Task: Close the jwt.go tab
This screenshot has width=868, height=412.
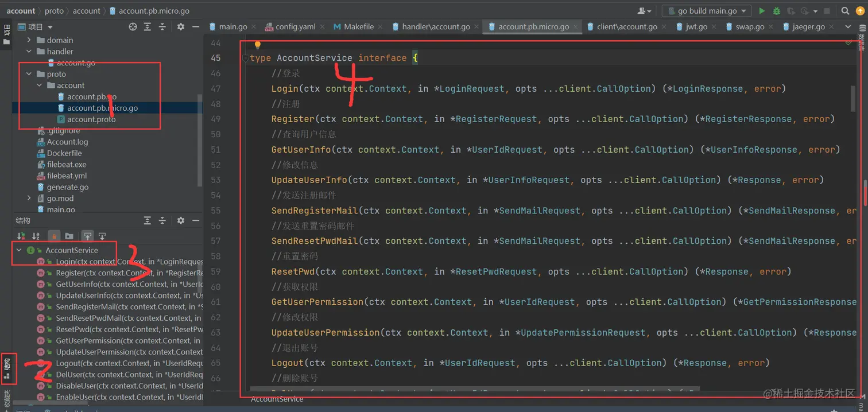Action: click(715, 27)
